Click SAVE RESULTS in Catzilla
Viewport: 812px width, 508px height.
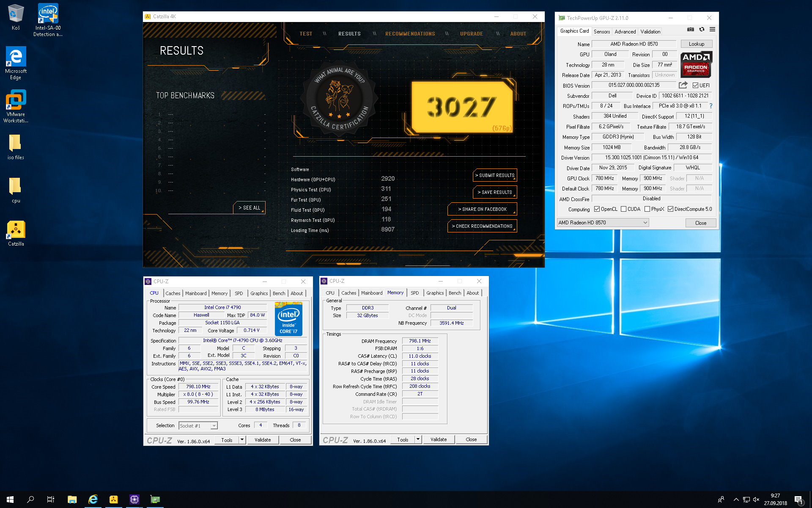pyautogui.click(x=494, y=192)
